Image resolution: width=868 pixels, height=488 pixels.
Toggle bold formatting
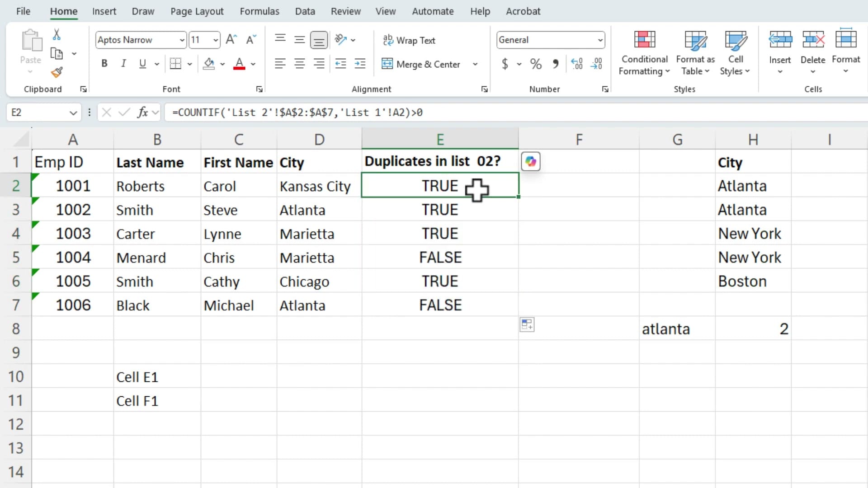pyautogui.click(x=104, y=63)
